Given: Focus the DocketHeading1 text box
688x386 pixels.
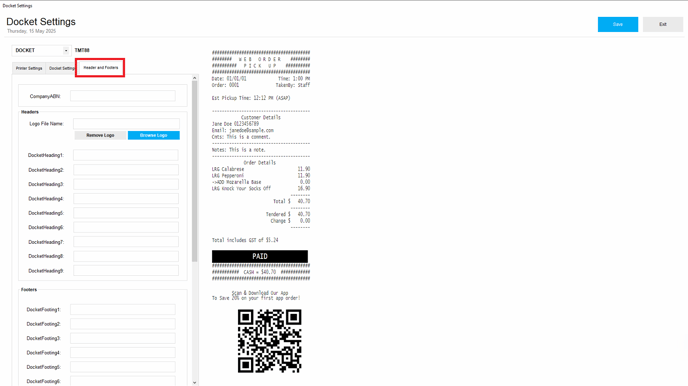Looking at the screenshot, I should click(126, 155).
